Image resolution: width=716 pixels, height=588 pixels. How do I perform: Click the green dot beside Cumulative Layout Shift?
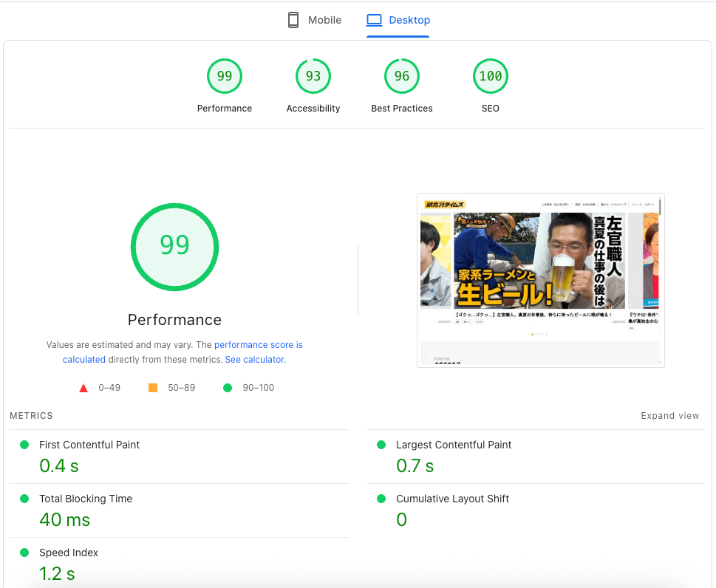[x=381, y=499]
